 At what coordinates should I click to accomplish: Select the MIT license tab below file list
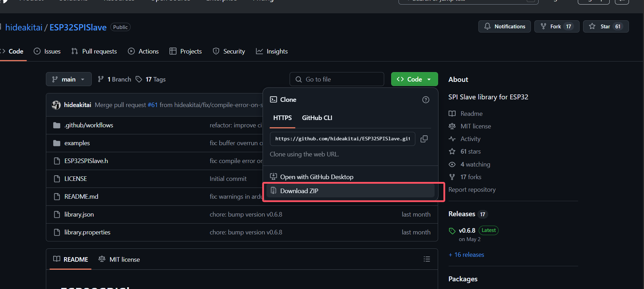[119, 259]
